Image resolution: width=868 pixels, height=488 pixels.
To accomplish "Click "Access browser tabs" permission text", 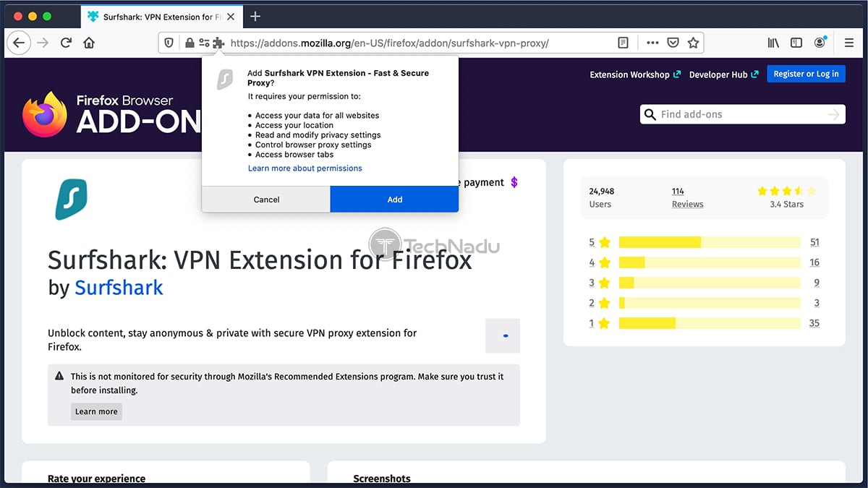I will (x=294, y=155).
